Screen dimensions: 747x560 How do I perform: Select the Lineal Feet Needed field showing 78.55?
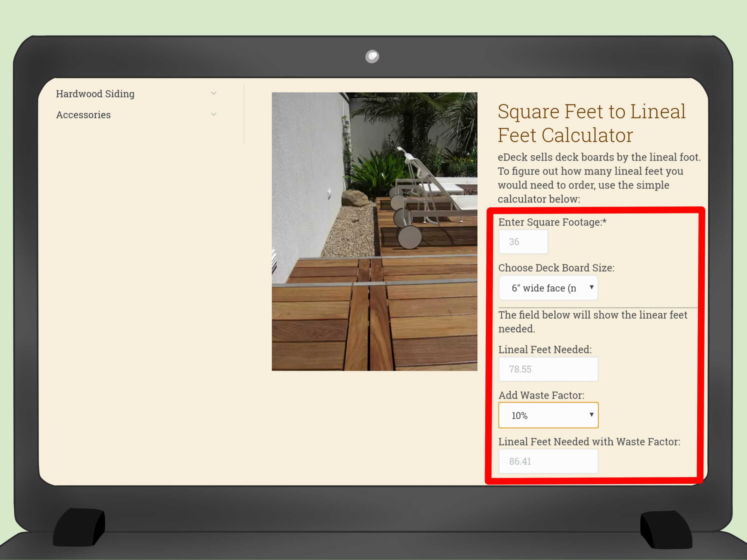click(x=548, y=369)
